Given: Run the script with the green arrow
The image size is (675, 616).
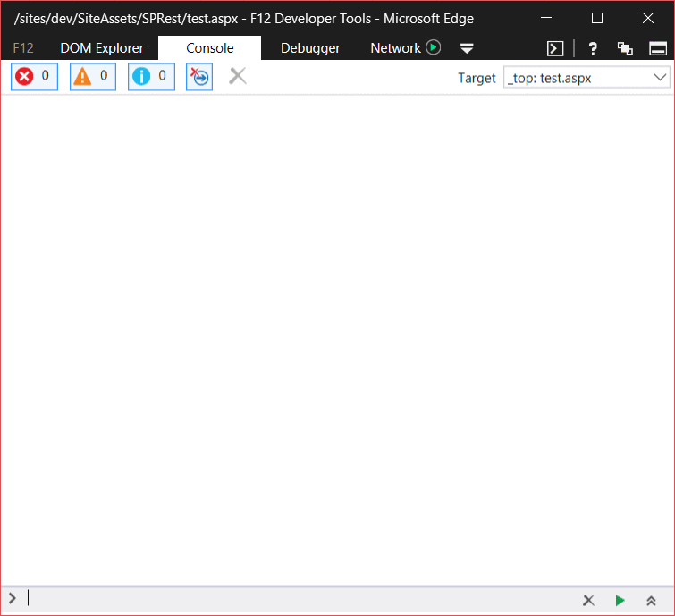Looking at the screenshot, I should click(x=620, y=600).
